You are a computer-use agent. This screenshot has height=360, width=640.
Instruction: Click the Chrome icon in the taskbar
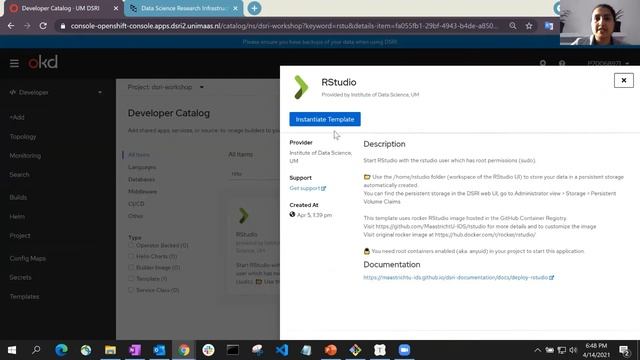pyautogui.click(x=184, y=350)
